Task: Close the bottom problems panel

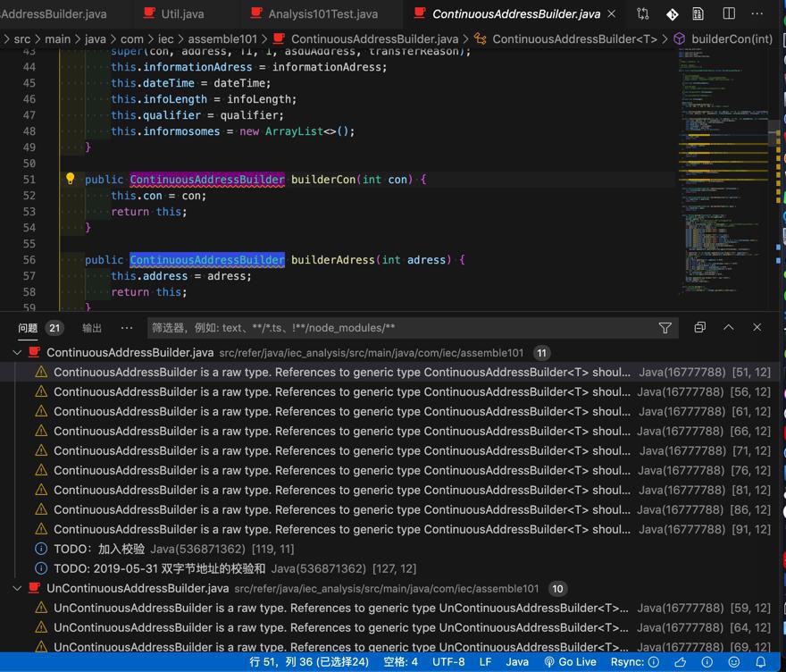Action: [757, 328]
